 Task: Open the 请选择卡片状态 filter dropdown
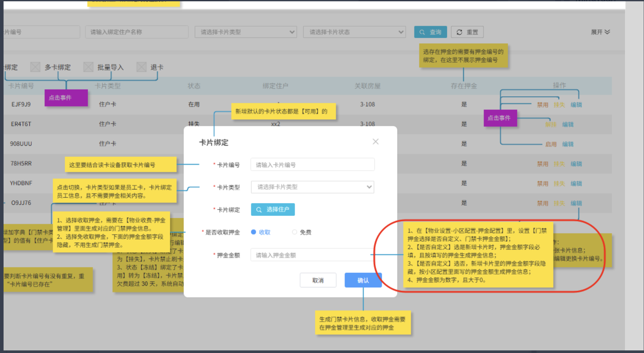(x=354, y=32)
